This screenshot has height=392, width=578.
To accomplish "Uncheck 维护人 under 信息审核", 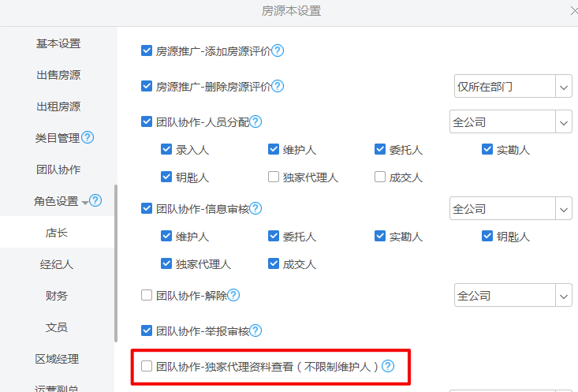I will 166,236.
